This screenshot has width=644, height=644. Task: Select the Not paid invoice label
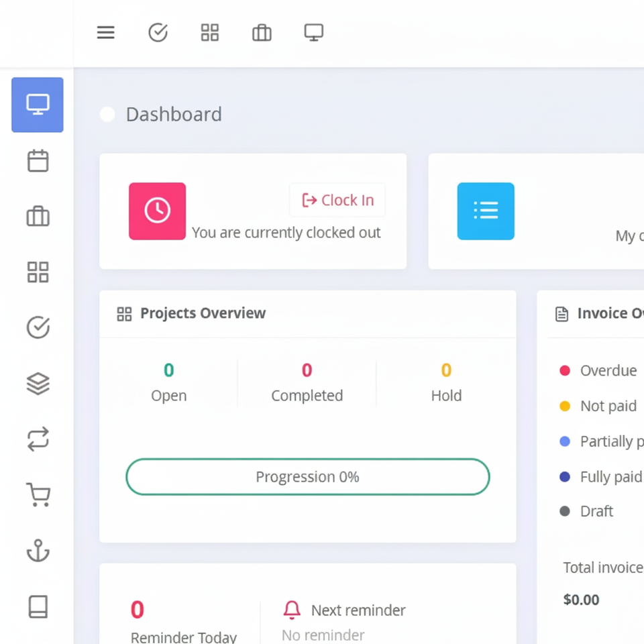(608, 406)
